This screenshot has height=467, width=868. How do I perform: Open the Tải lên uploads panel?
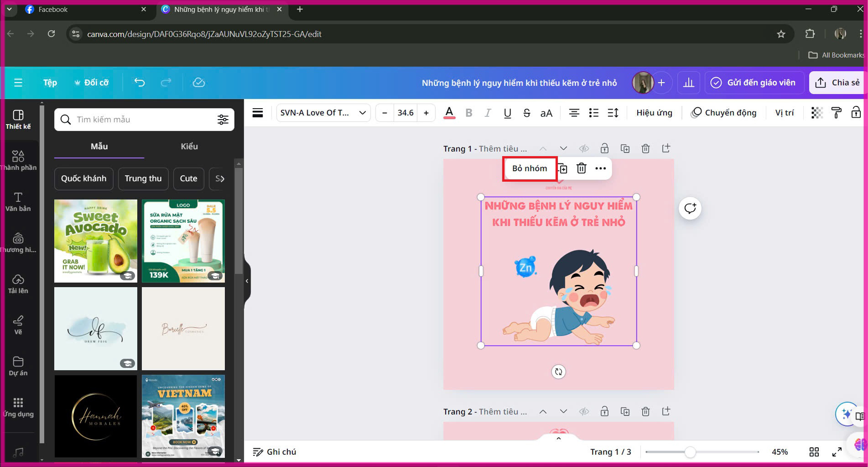18,283
